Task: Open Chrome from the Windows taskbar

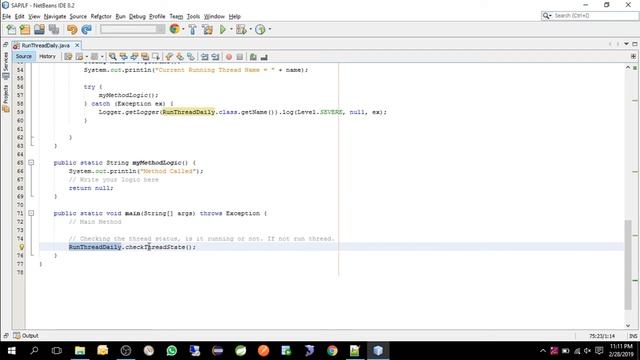Action: pos(332,351)
